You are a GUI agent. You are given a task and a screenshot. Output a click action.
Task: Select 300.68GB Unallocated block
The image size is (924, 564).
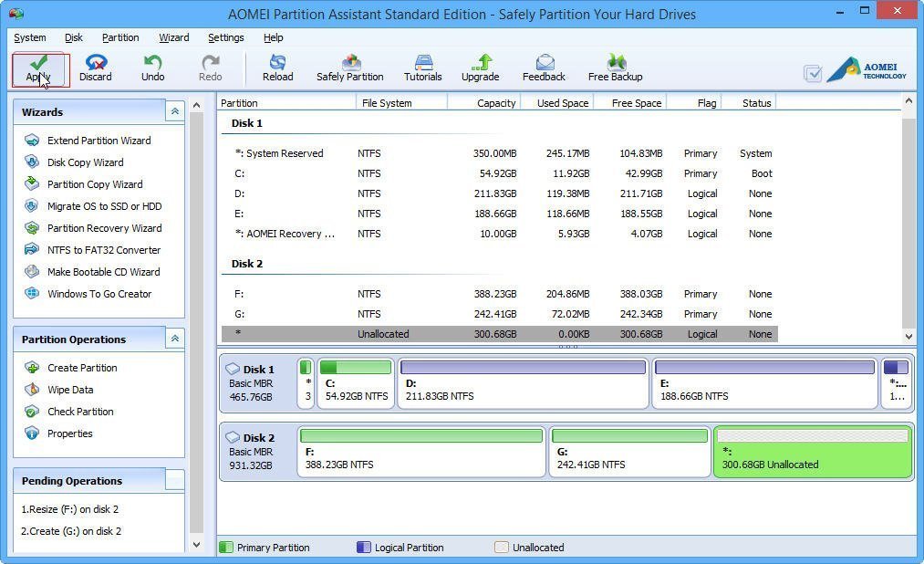(813, 452)
